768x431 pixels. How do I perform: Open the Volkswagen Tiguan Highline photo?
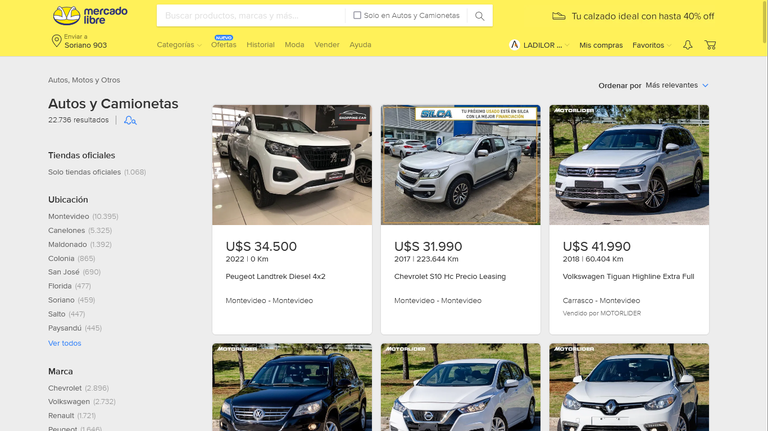tap(629, 165)
